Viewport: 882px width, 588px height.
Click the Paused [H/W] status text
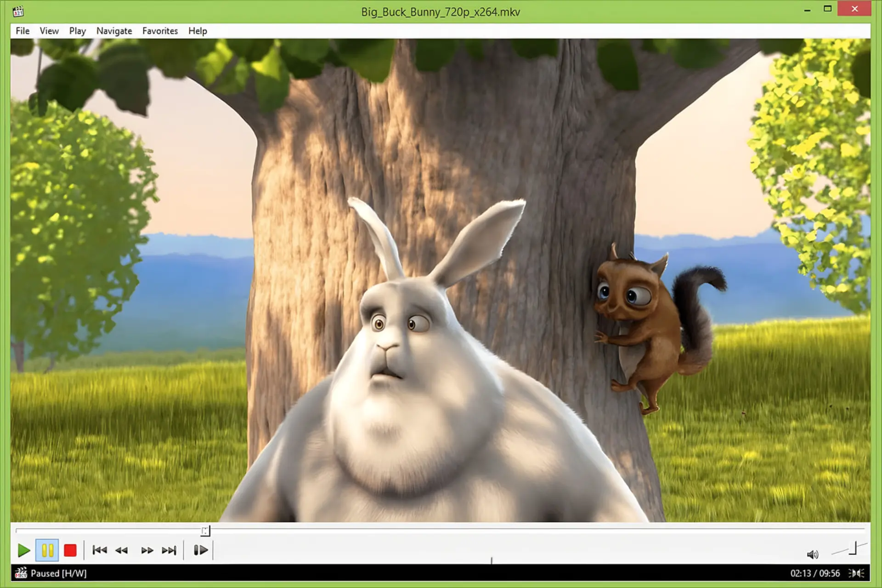coord(58,573)
